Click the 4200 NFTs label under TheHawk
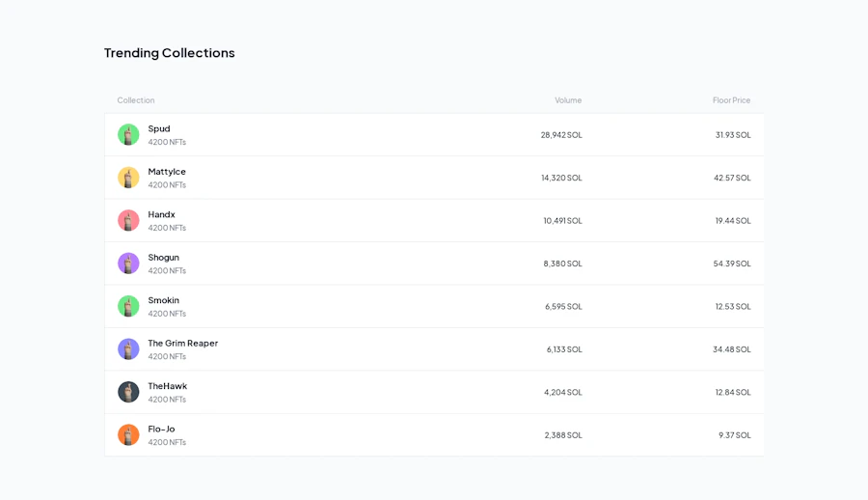The height and width of the screenshot is (500, 868). (x=167, y=399)
